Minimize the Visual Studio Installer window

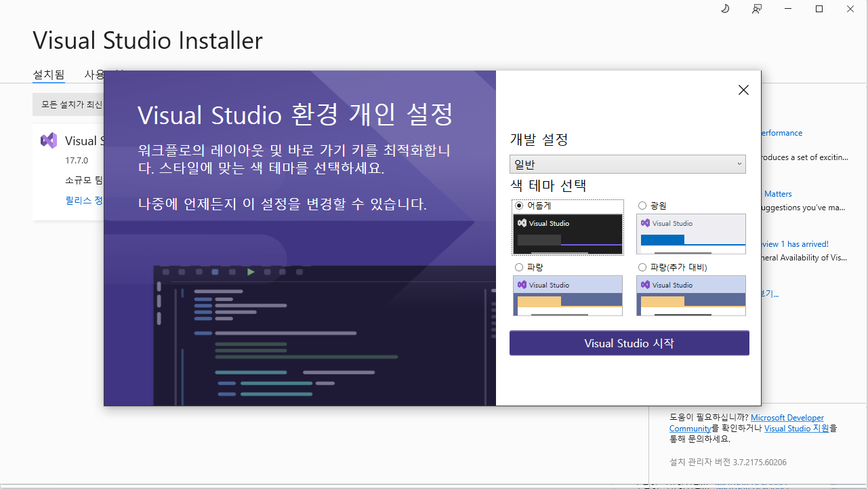click(x=788, y=9)
